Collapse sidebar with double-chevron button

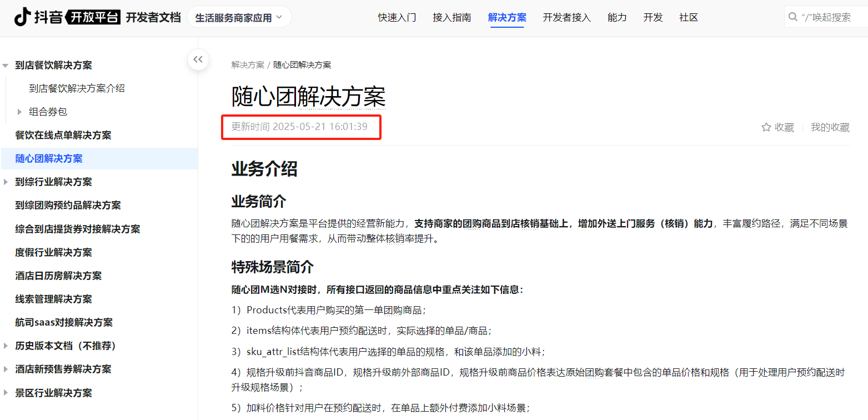198,59
